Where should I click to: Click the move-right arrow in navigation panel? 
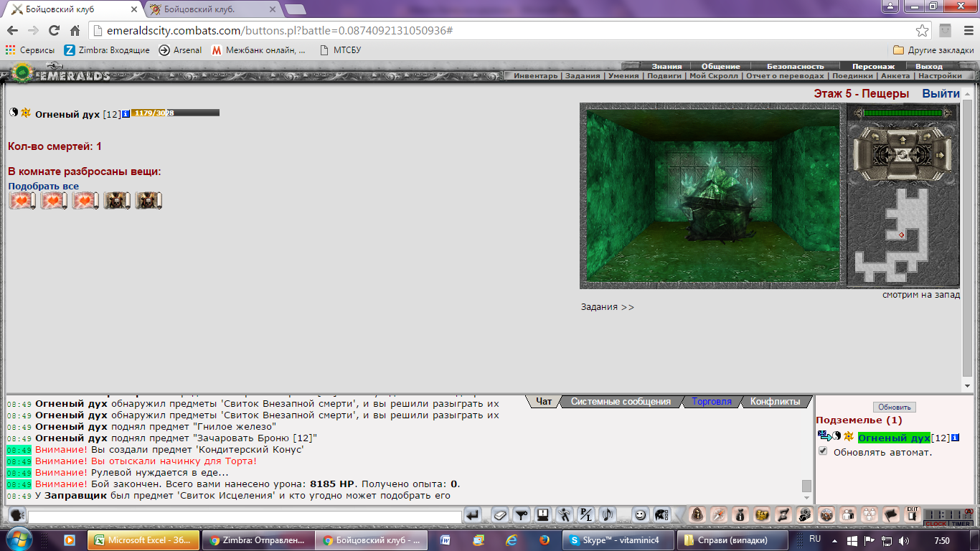[941, 155]
